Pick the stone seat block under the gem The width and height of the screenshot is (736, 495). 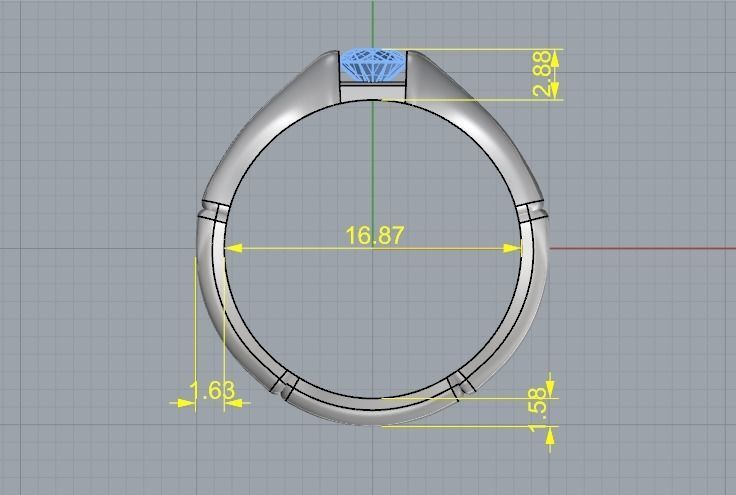click(x=373, y=92)
